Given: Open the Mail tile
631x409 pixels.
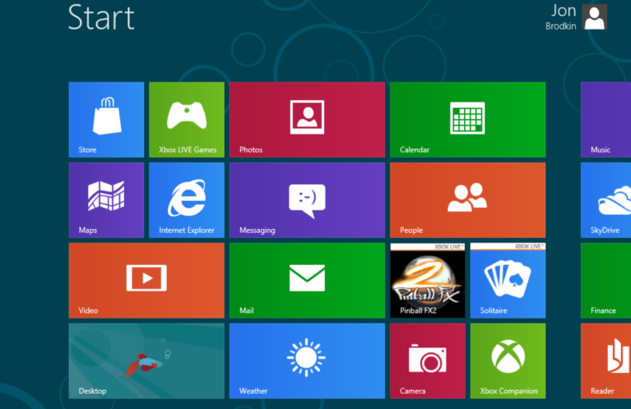Looking at the screenshot, I should point(306,280).
